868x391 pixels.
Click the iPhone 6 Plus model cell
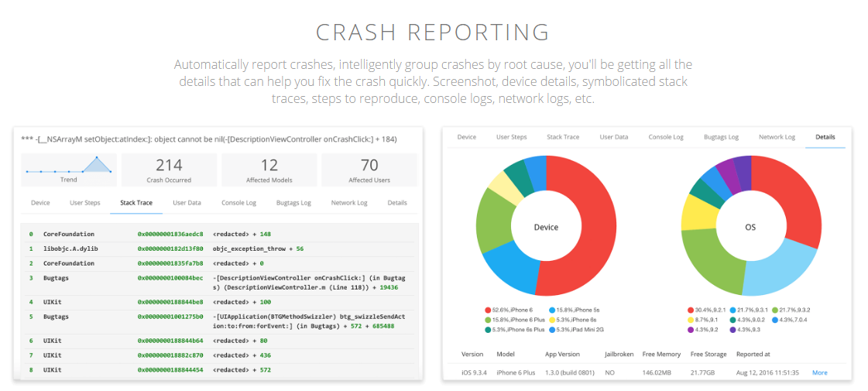[516, 372]
